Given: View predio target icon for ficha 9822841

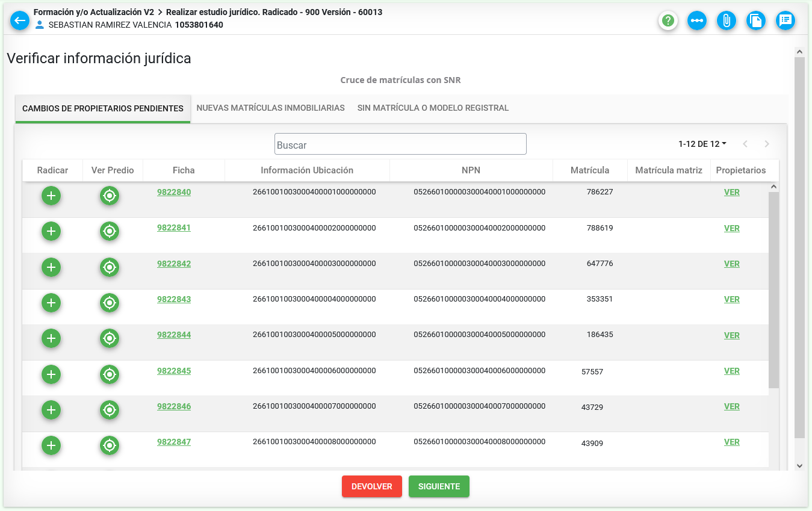Looking at the screenshot, I should [x=110, y=231].
